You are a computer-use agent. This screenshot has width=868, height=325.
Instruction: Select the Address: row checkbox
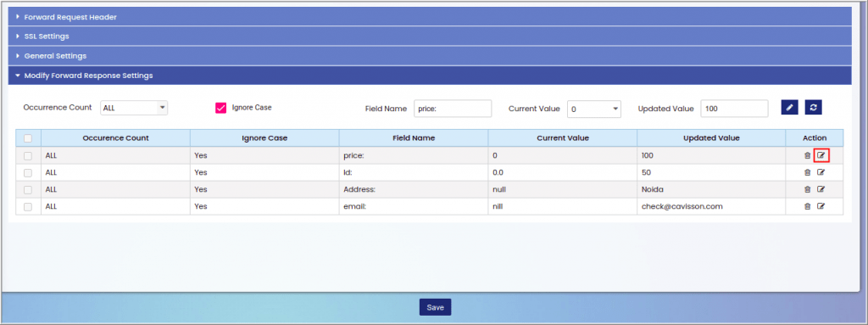(x=28, y=189)
